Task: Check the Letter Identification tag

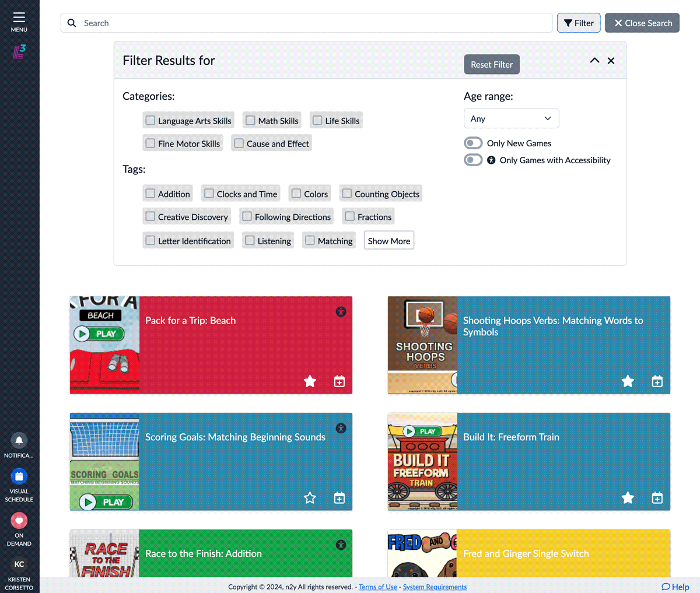Action: (x=150, y=240)
